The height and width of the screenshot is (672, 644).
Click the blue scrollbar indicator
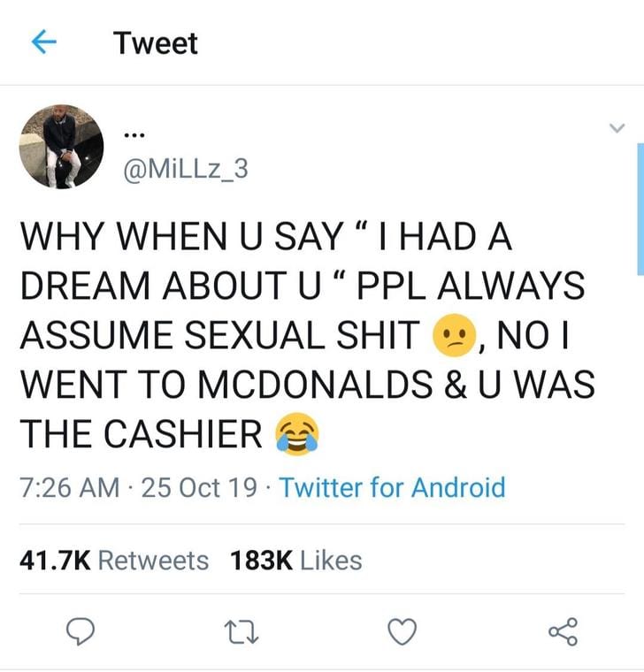pyautogui.click(x=640, y=210)
